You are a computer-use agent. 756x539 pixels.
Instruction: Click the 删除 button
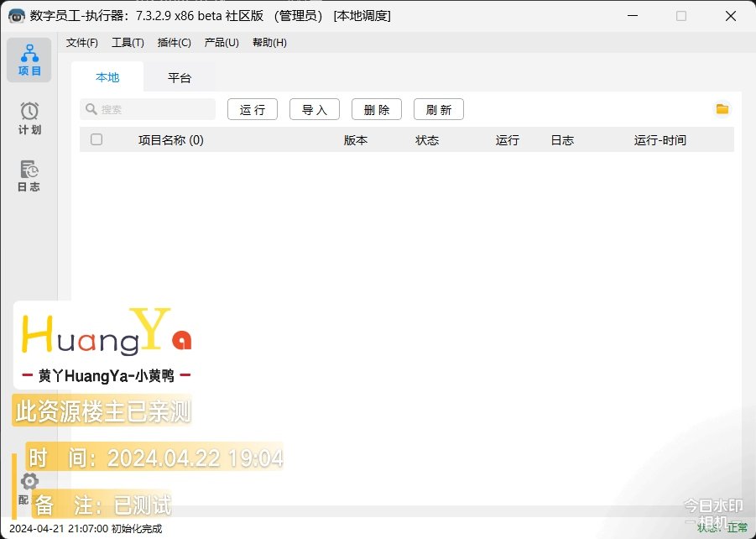tap(377, 110)
